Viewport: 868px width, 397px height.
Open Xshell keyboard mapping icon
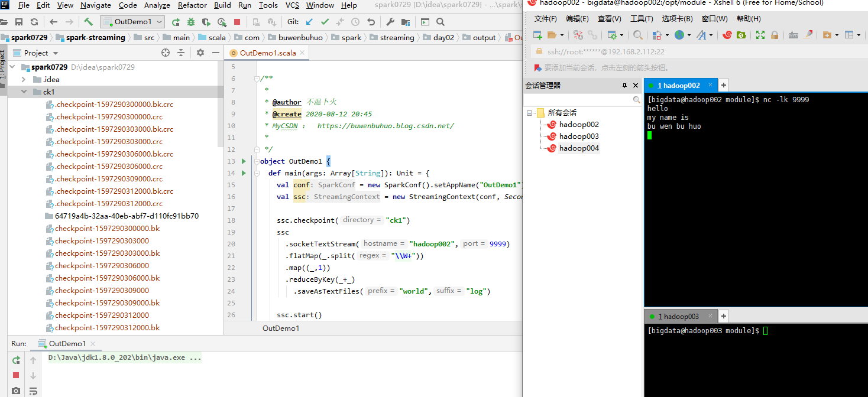[793, 35]
